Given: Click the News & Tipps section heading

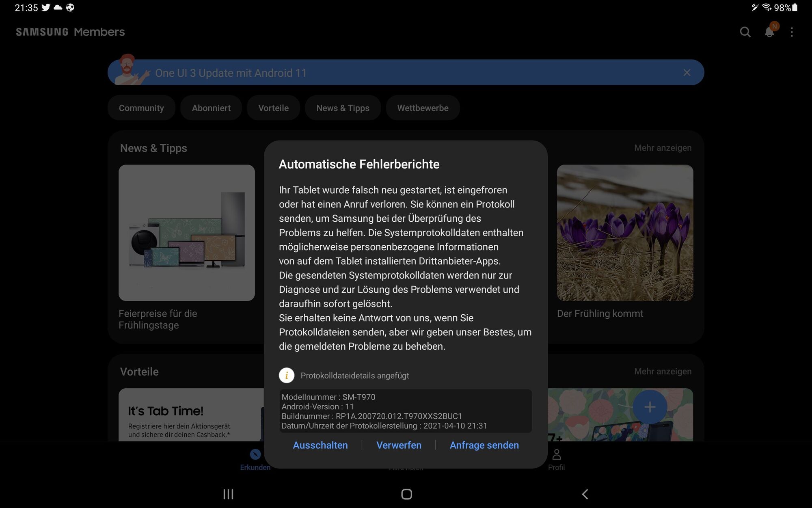Looking at the screenshot, I should [153, 148].
